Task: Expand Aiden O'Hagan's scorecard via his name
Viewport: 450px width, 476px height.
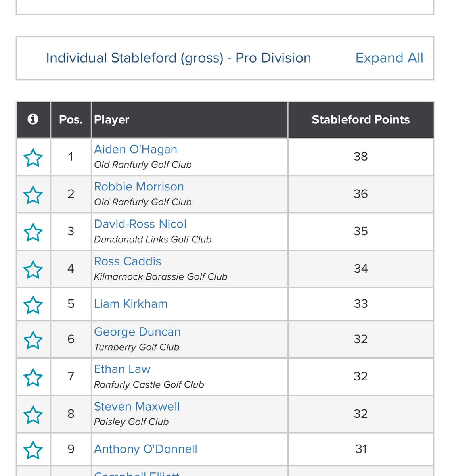Action: 136,149
